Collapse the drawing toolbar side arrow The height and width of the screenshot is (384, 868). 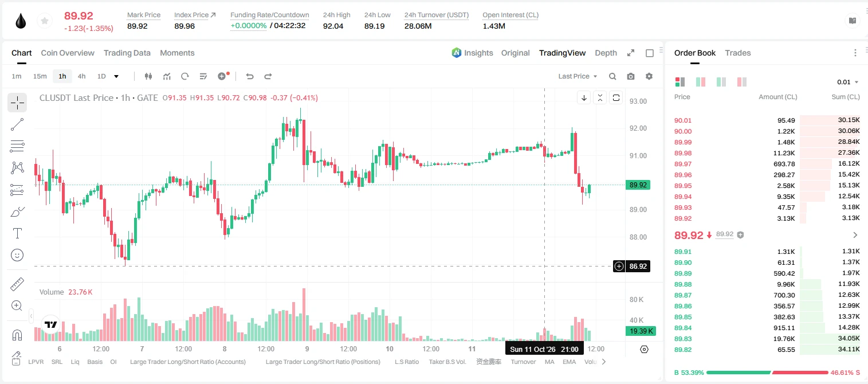click(31, 315)
